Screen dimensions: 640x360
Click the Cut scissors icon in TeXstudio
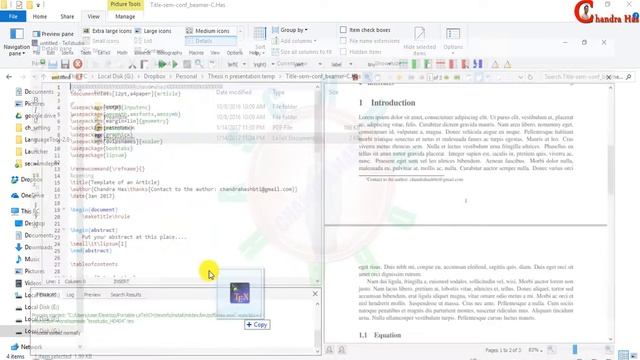(132, 64)
